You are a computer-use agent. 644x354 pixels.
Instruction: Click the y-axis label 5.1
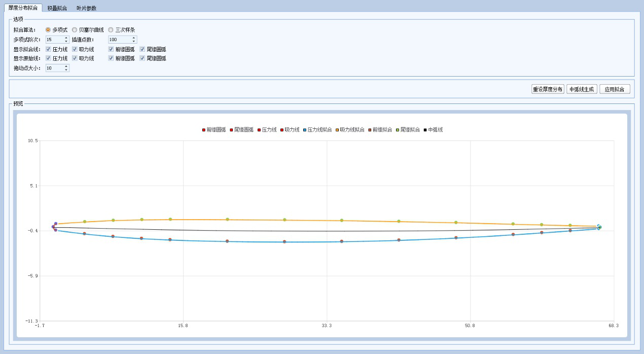pos(34,186)
